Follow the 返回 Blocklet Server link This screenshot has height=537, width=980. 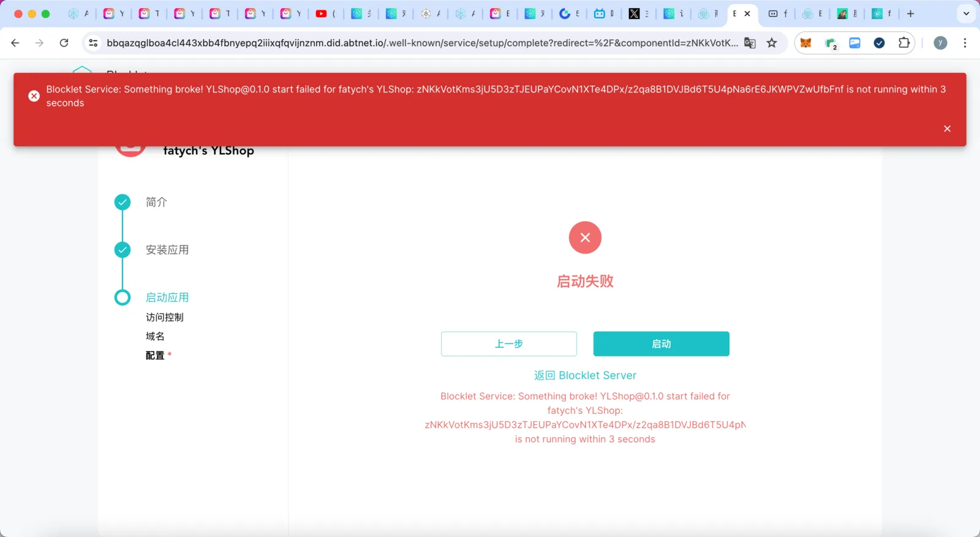pos(585,375)
